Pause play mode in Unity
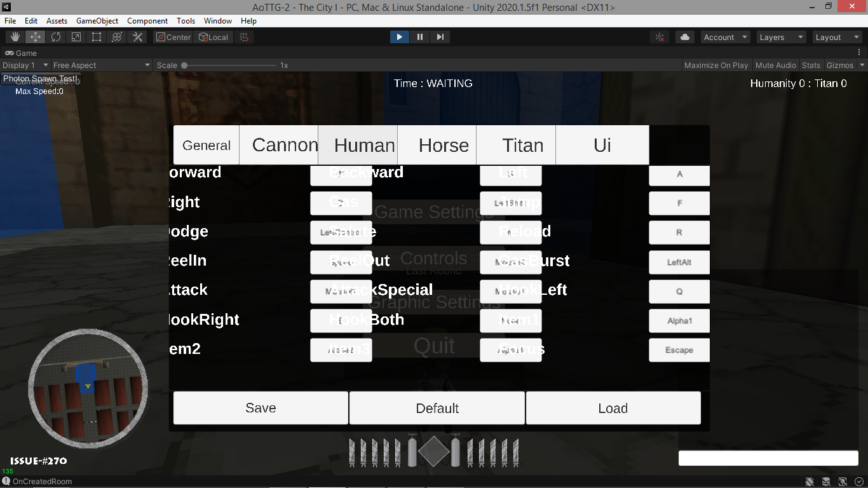Image resolution: width=868 pixels, height=488 pixels. (420, 36)
